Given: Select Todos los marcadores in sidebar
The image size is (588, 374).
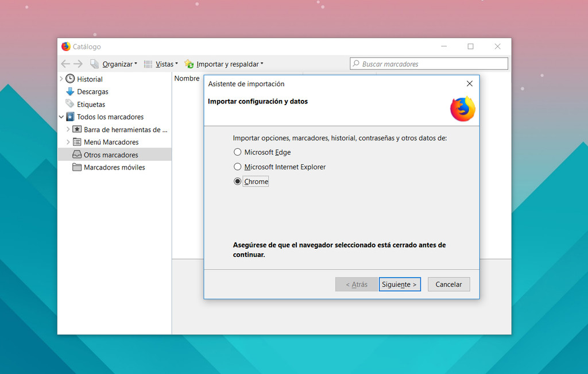Looking at the screenshot, I should point(110,117).
